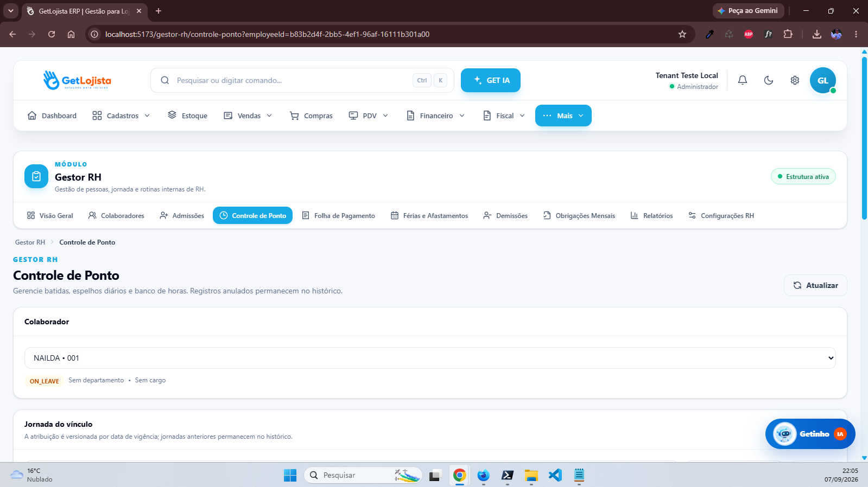Go to browser home page
Image resolution: width=868 pixels, height=487 pixels.
71,34
